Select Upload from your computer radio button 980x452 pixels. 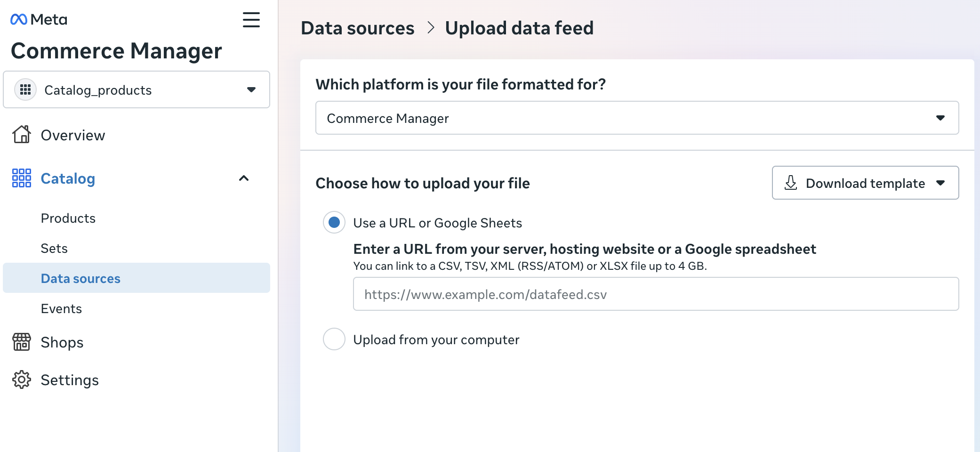click(x=334, y=339)
